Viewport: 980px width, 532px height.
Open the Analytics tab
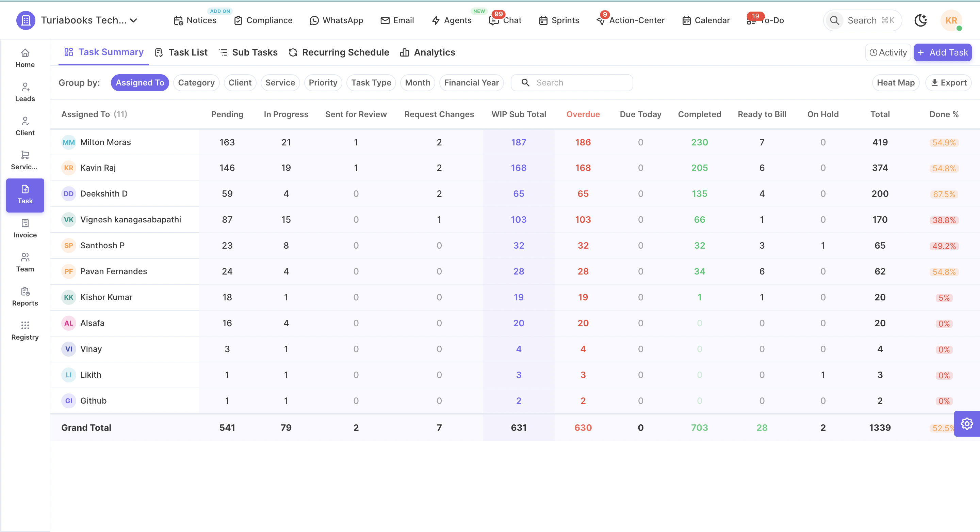pos(427,52)
